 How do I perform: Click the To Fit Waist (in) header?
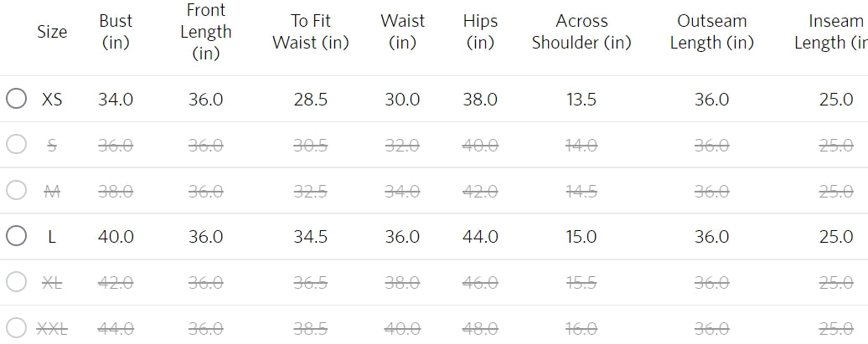(x=311, y=32)
